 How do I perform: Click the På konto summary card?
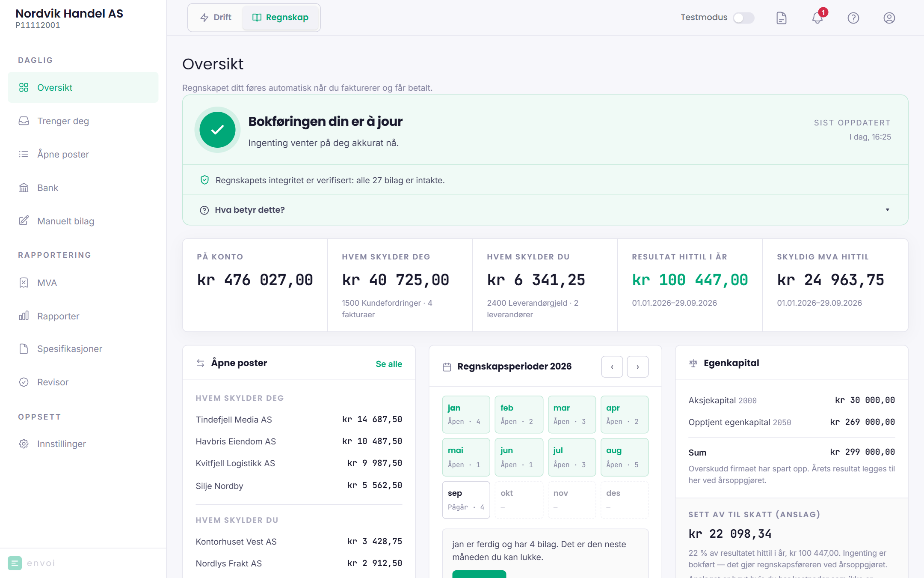(255, 285)
